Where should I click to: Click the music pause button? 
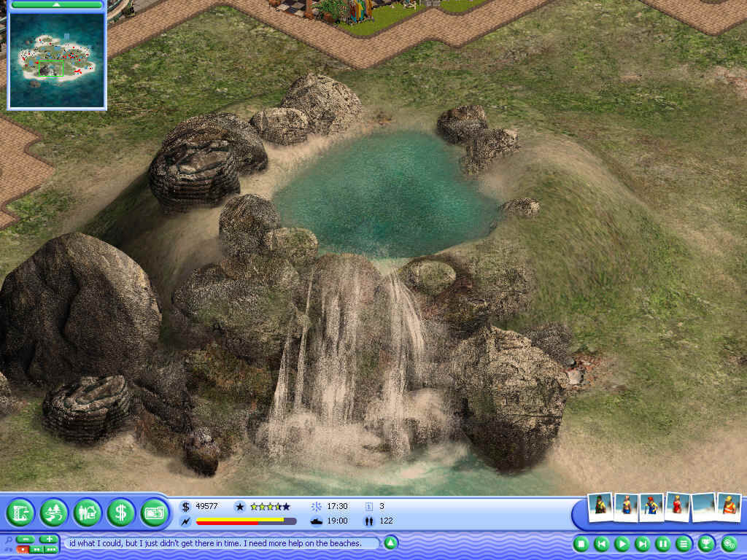click(663, 544)
